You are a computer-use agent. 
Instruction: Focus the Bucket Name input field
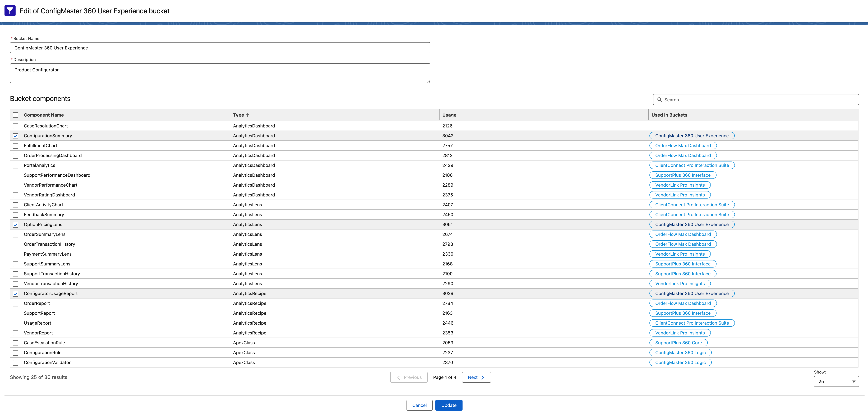[220, 48]
